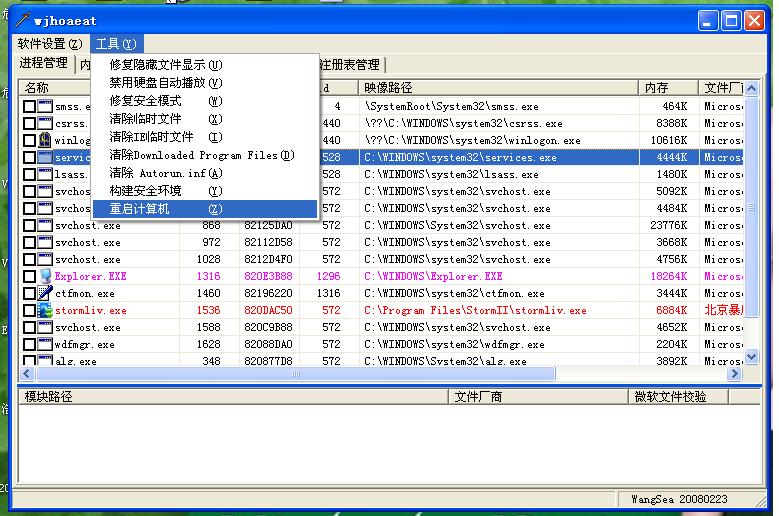Click the wjhoaeat title bar app icon

[20, 20]
